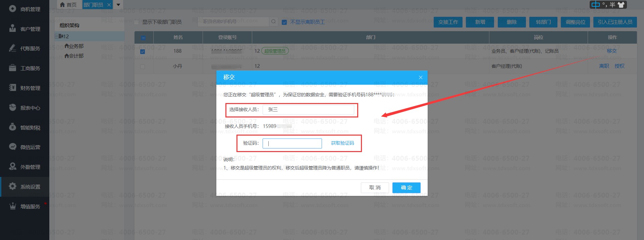Open 增值服务 crown icon

(12, 206)
